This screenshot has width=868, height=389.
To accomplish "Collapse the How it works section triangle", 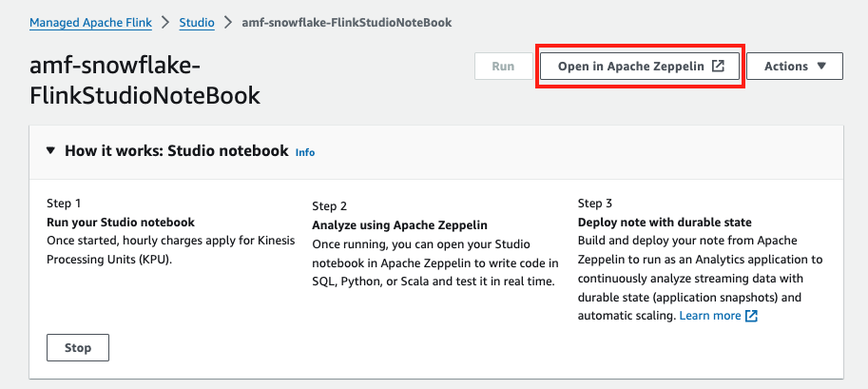I will click(50, 151).
